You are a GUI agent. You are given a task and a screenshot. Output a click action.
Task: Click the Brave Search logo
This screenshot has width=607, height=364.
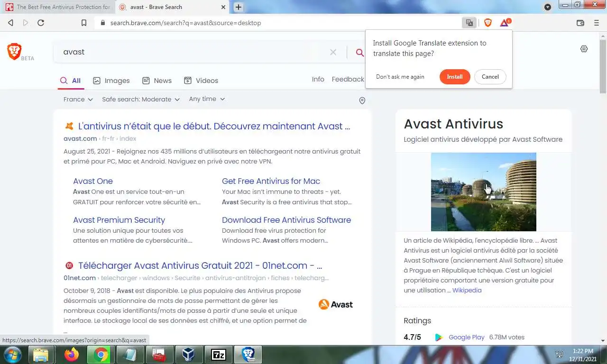coord(20,52)
